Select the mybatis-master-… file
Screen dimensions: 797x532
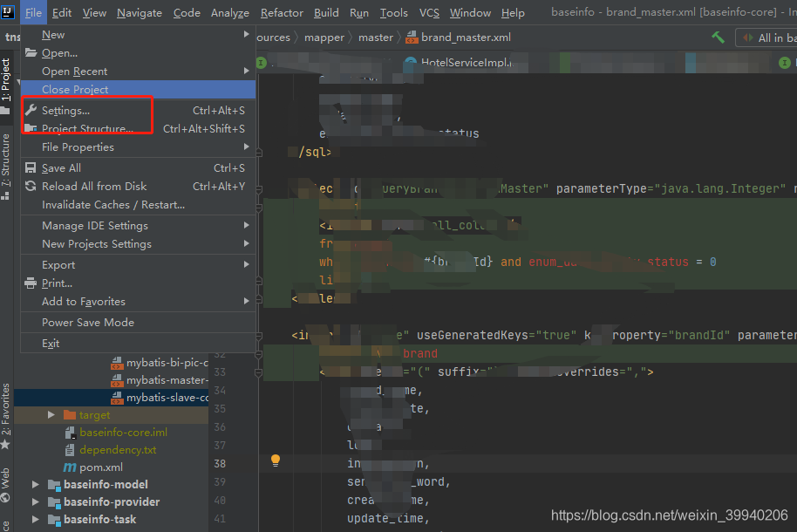click(x=160, y=380)
